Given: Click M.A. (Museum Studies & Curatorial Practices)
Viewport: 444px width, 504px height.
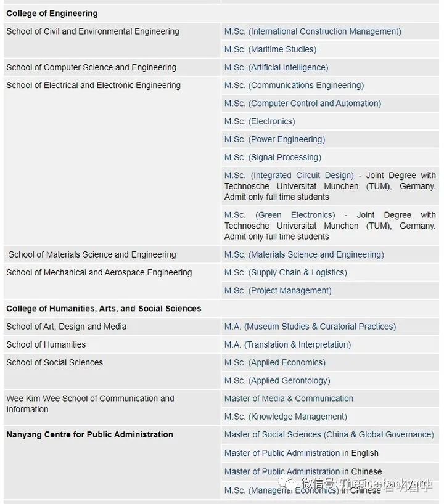Looking at the screenshot, I should point(310,327).
